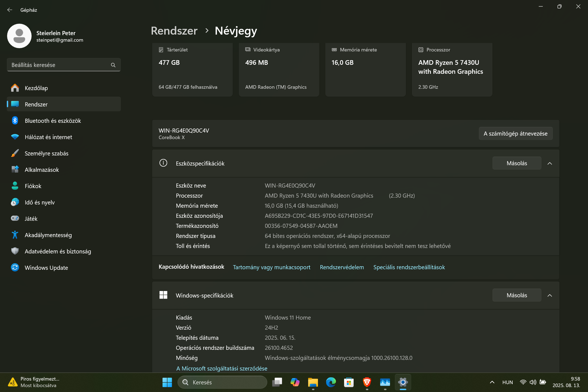Image resolution: width=588 pixels, height=392 pixels.
Task: Select Rendszer in sidebar
Action: (x=64, y=104)
